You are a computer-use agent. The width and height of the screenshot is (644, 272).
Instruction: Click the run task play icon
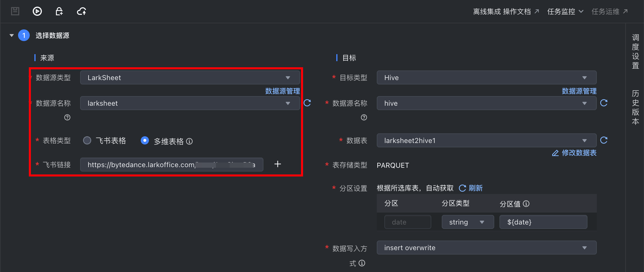(x=37, y=11)
